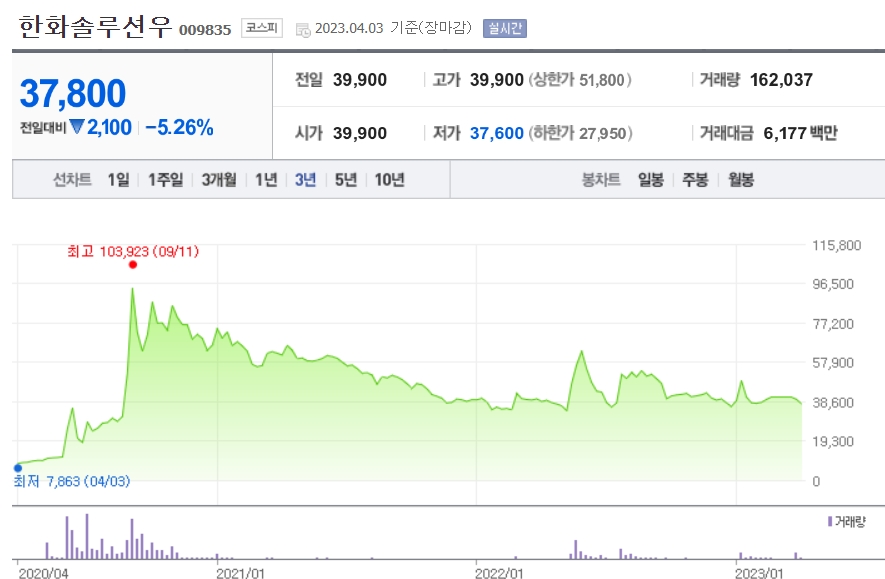Screen dimensions: 885x579
Task: Click the 96,500 y-axis label
Action: pos(833,284)
